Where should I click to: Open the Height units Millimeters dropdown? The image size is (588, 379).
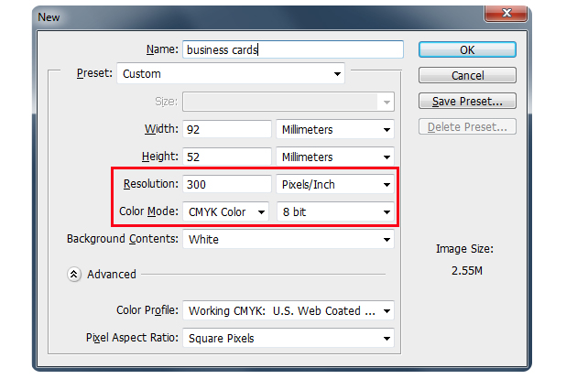(x=335, y=157)
